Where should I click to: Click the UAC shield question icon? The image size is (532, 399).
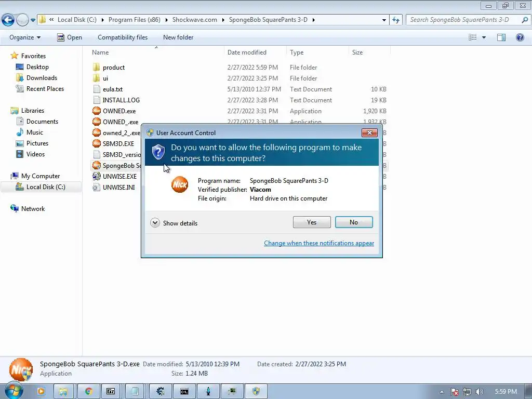pyautogui.click(x=158, y=152)
